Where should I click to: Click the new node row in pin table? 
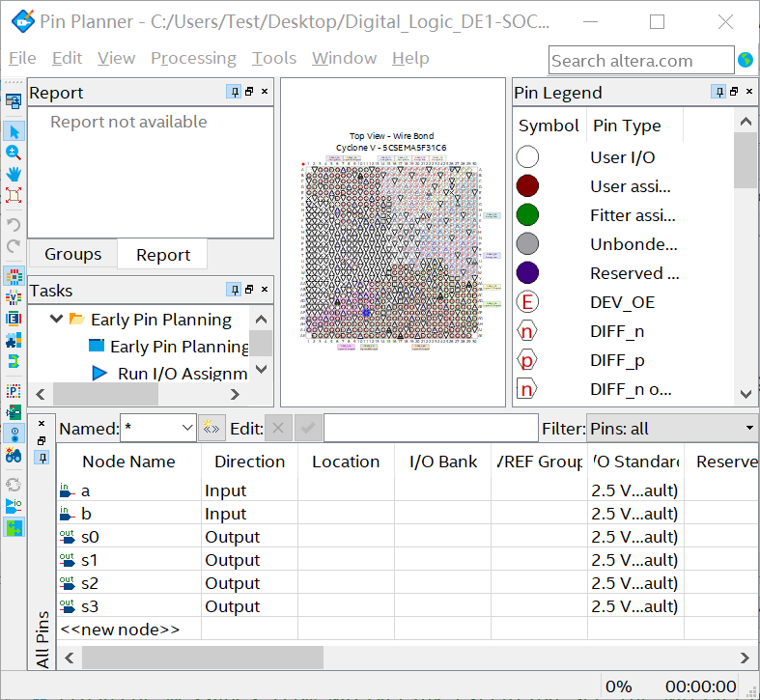[x=120, y=630]
